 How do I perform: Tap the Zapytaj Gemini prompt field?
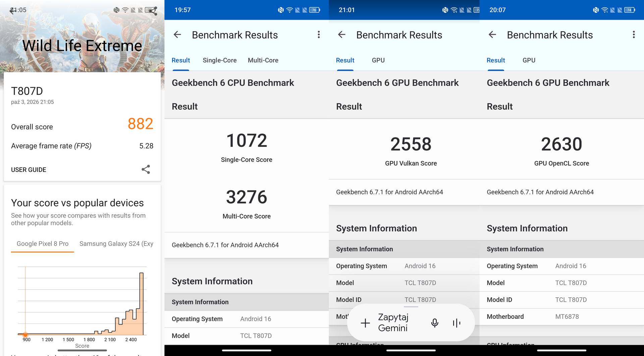[x=393, y=322]
